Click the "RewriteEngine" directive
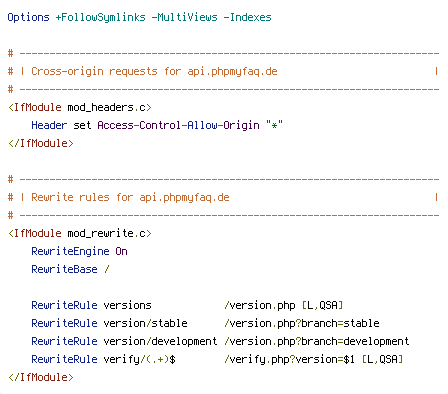The width and height of the screenshot is (448, 394). [70, 251]
